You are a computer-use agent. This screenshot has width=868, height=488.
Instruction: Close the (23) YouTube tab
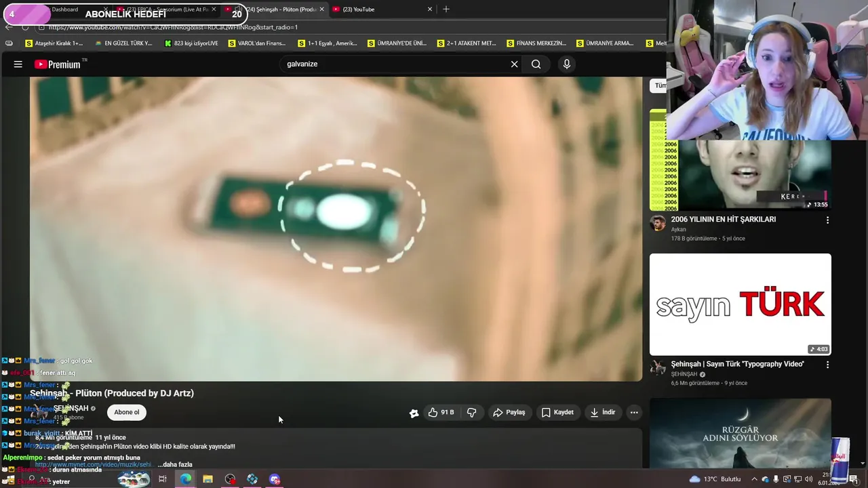point(429,9)
